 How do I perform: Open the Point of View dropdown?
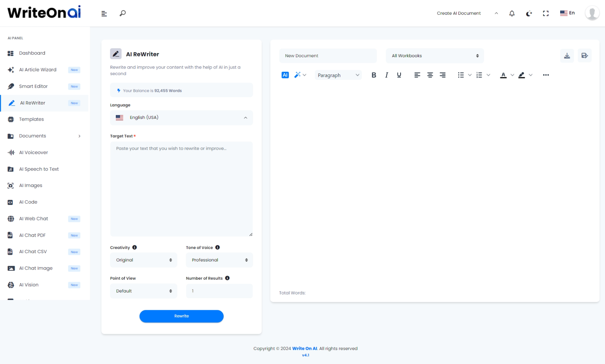point(143,291)
